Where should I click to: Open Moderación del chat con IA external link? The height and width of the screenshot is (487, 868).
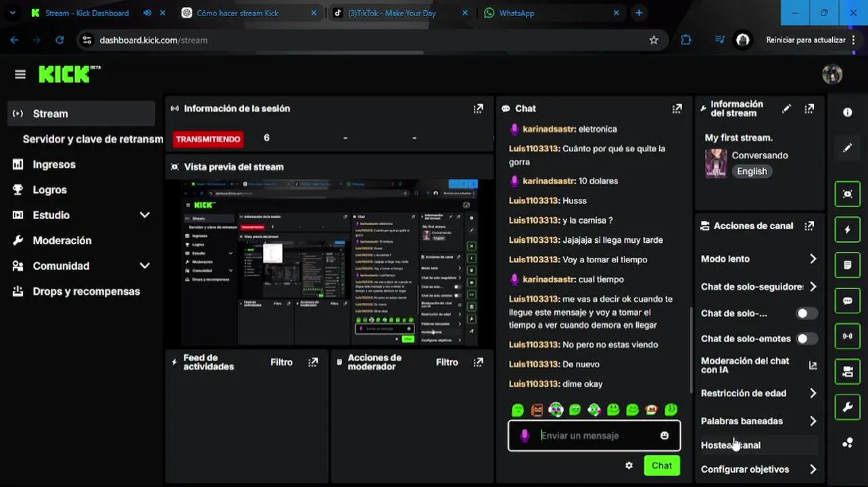[x=813, y=365]
